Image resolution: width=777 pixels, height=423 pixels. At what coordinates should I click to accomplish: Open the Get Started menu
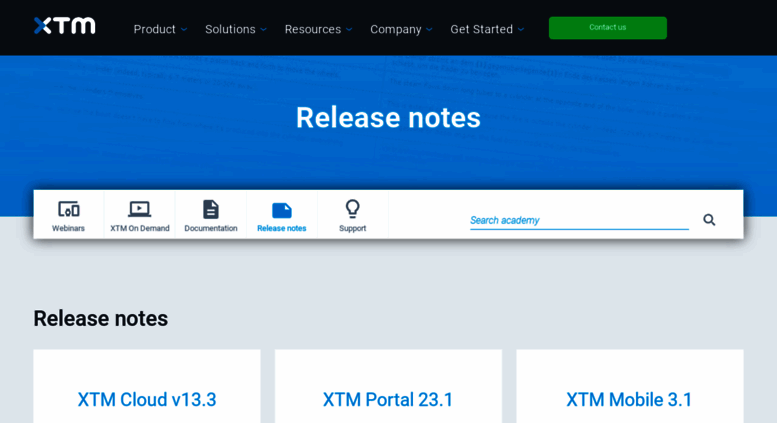(x=482, y=29)
